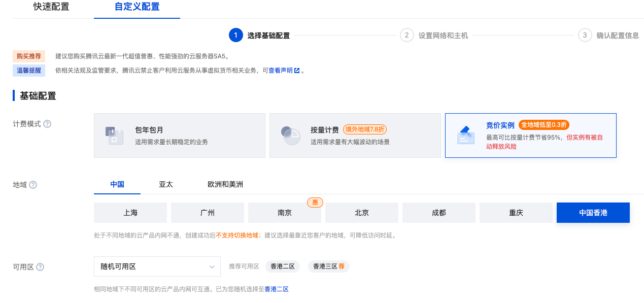The width and height of the screenshot is (644, 303).
Task: Click the blue 香港二区 link text
Action: pos(277,289)
